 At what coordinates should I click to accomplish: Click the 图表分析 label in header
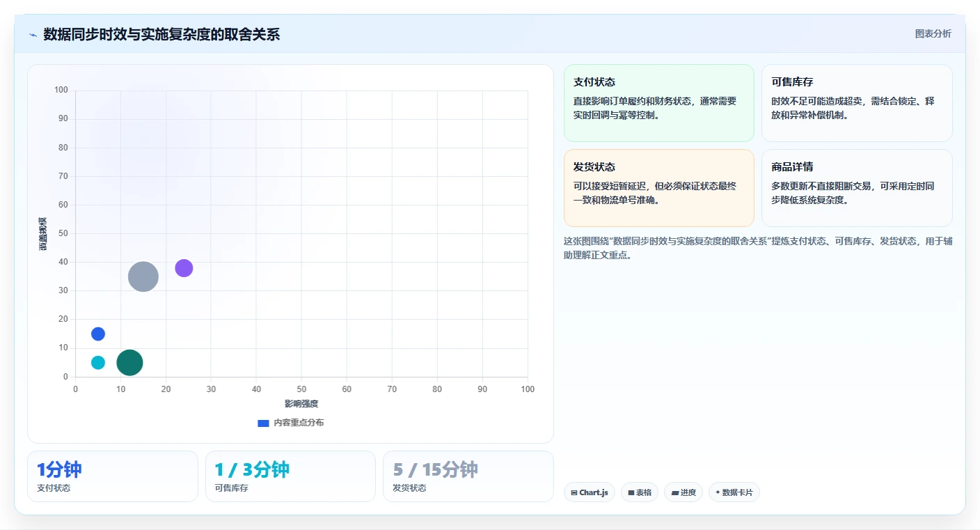(933, 33)
